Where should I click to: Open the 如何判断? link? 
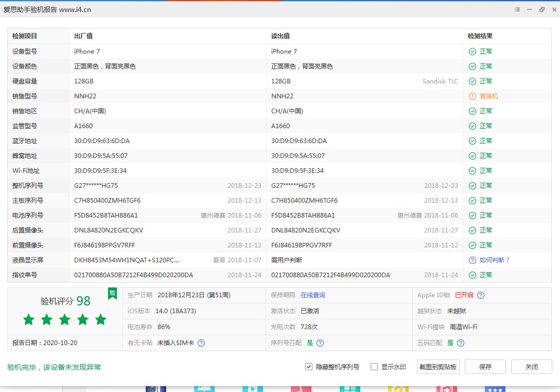point(494,260)
